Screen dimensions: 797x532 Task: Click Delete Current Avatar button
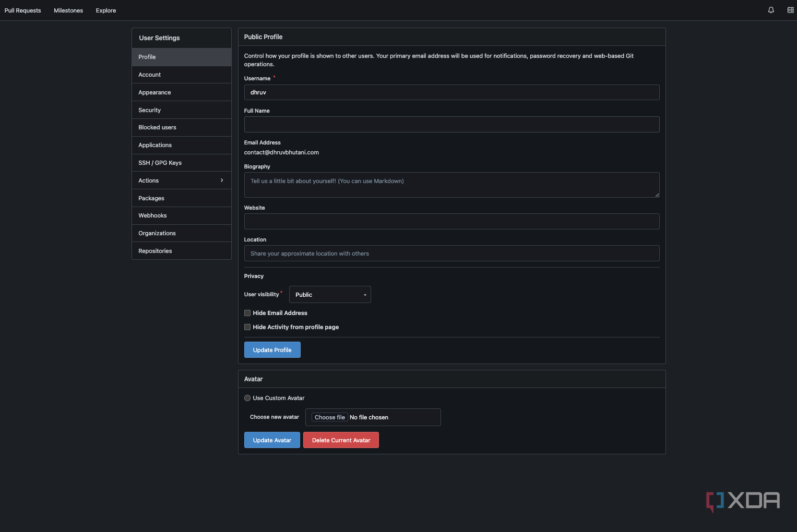341,440
